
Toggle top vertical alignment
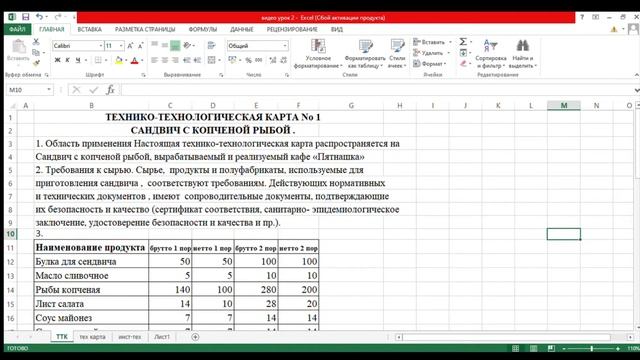coord(155,45)
